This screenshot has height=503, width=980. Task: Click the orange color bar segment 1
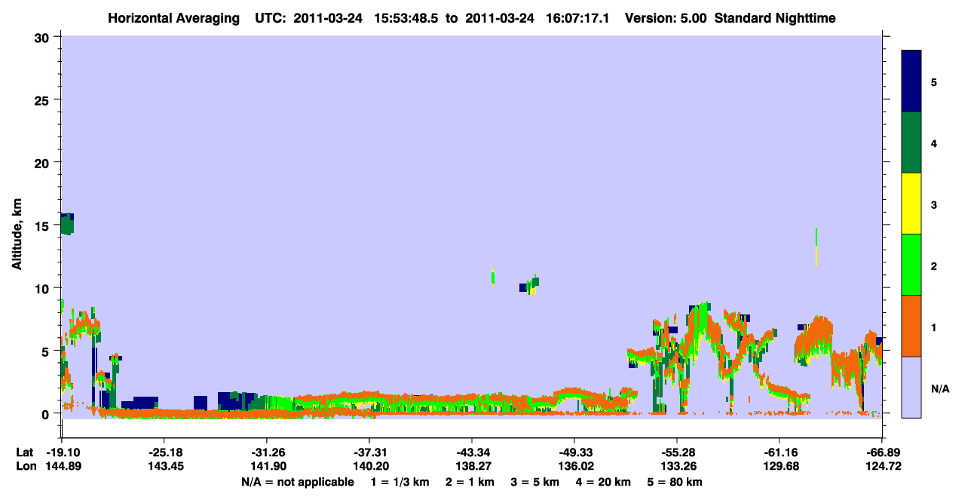[x=911, y=326]
